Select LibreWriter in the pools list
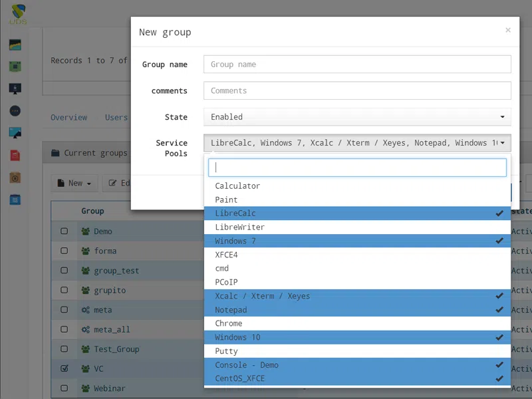Image resolution: width=532 pixels, height=399 pixels. tap(357, 227)
